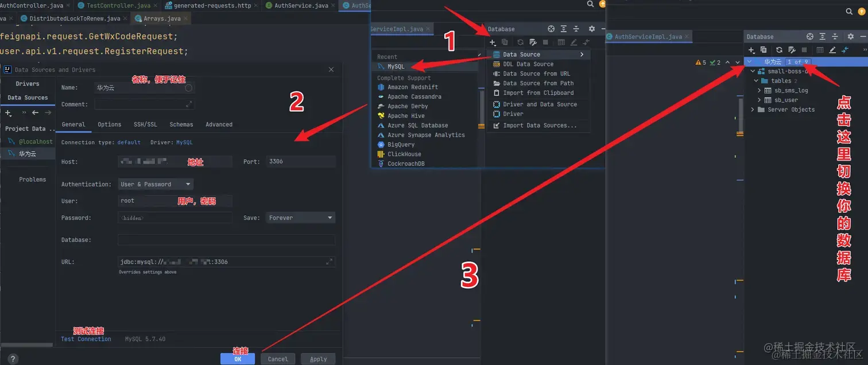Switch to Advanced tab in dialog
This screenshot has width=868, height=365.
click(x=219, y=125)
